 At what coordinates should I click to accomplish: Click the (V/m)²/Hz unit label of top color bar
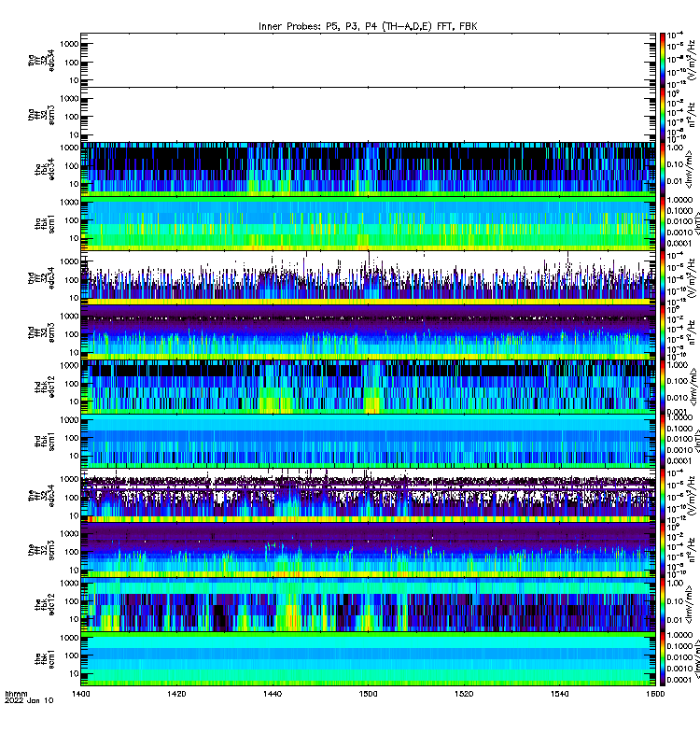click(693, 60)
